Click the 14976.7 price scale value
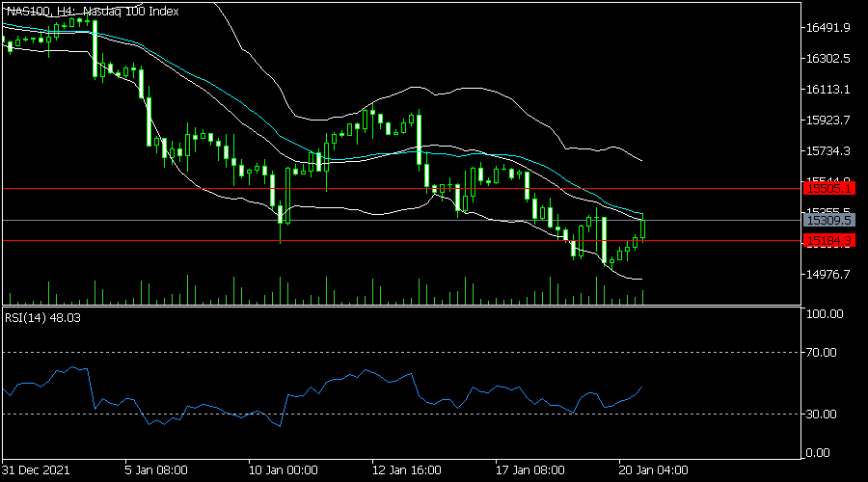Image resolution: width=868 pixels, height=482 pixels. [827, 275]
